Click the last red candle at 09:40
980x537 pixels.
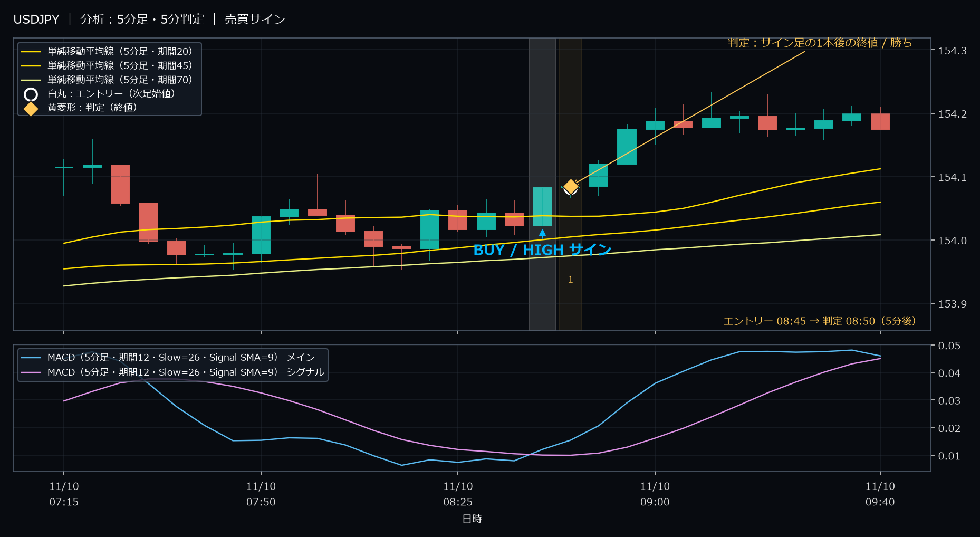[x=880, y=121]
